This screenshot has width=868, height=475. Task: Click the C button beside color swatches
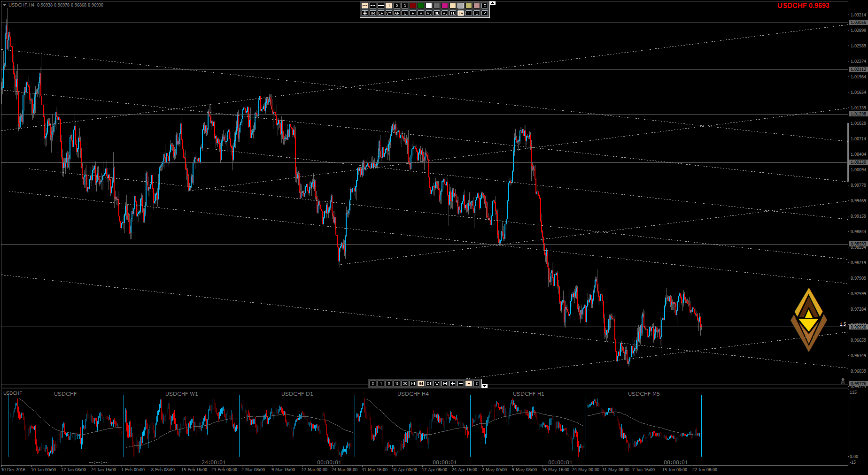(485, 6)
